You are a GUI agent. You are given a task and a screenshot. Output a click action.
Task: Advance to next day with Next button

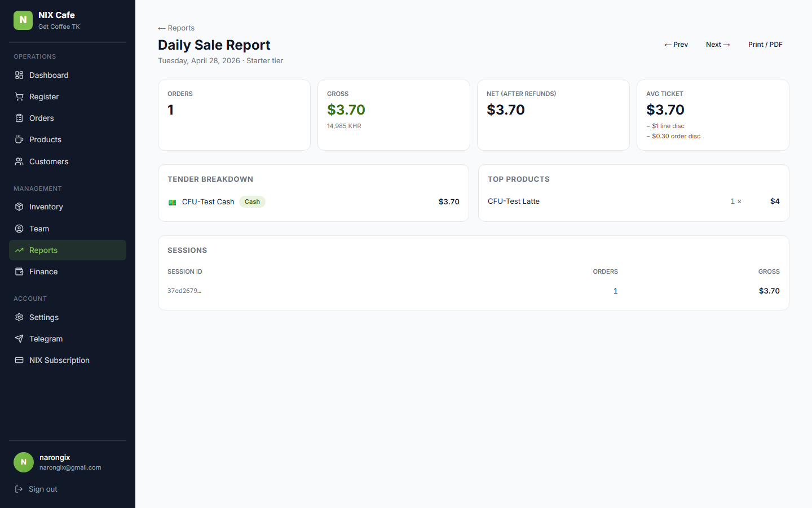click(x=718, y=45)
